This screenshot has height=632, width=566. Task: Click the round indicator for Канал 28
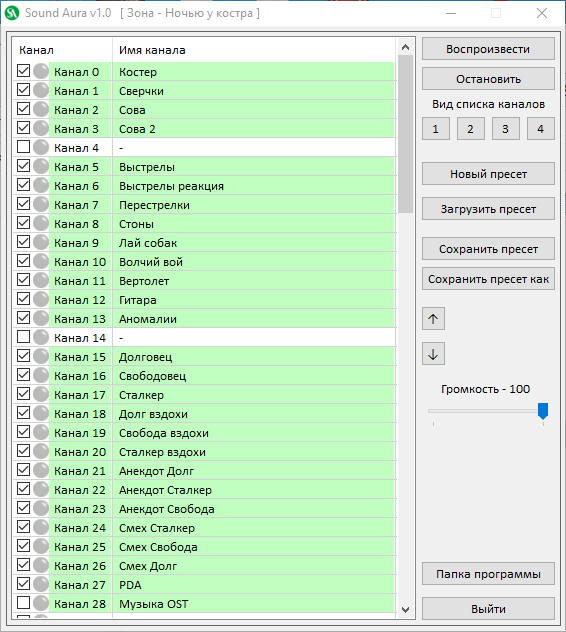pyautogui.click(x=41, y=603)
